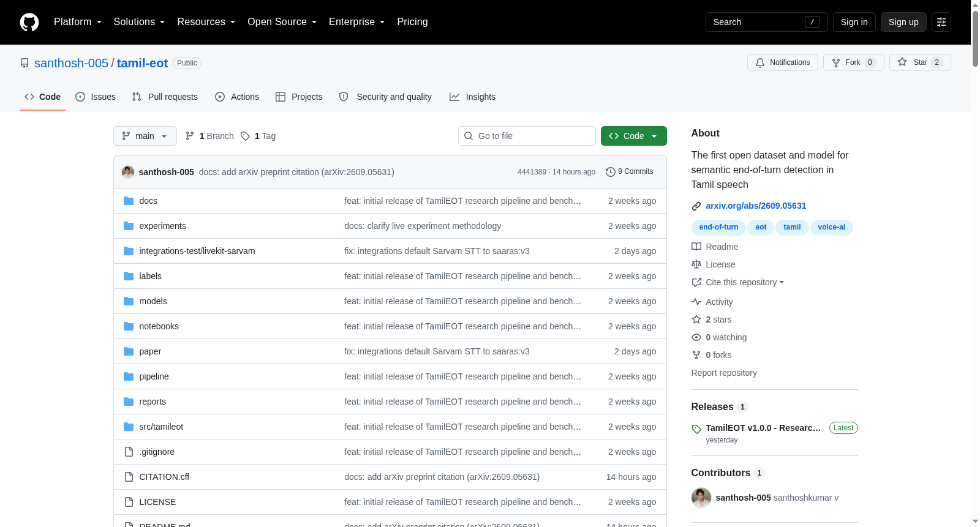The image size is (980, 527).
Task: Open the appearance settings icon beside Sign up
Action: click(x=941, y=22)
